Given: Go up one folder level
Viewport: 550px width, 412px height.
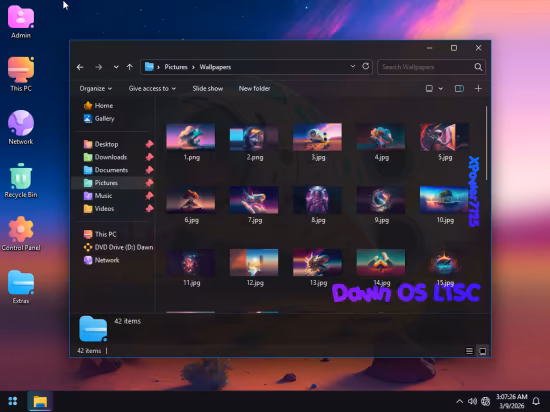Looking at the screenshot, I should 130,67.
